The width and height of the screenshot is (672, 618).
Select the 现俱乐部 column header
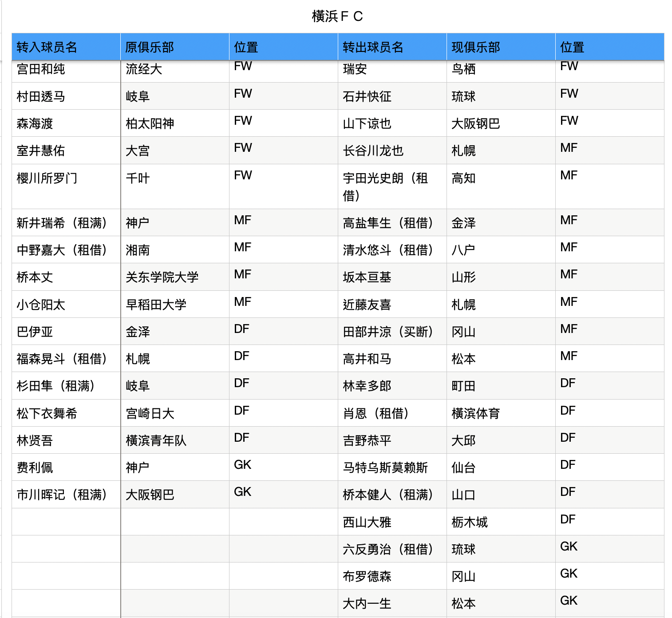[x=501, y=47]
